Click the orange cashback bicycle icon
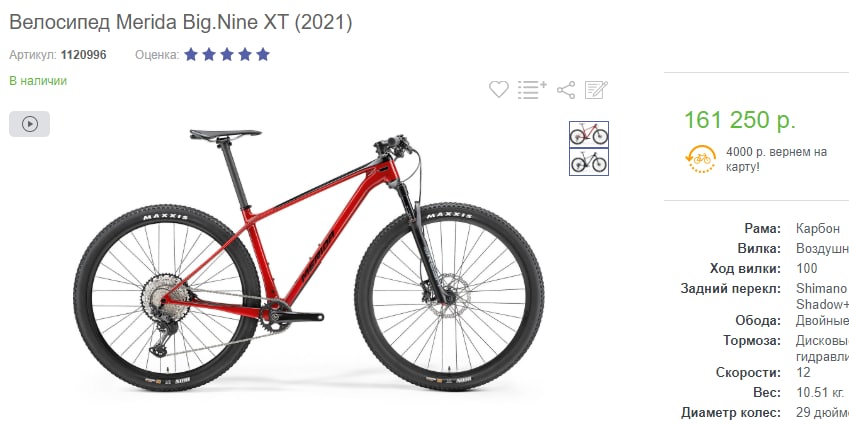849x425 pixels. point(701,159)
